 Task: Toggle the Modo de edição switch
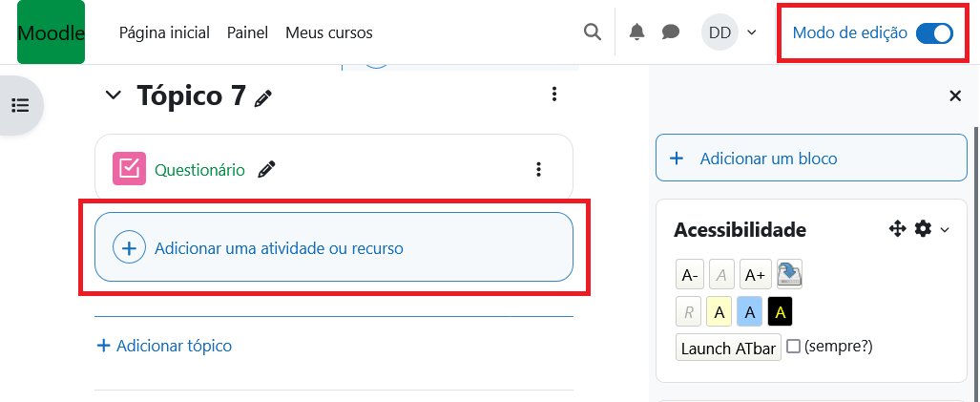pyautogui.click(x=934, y=33)
